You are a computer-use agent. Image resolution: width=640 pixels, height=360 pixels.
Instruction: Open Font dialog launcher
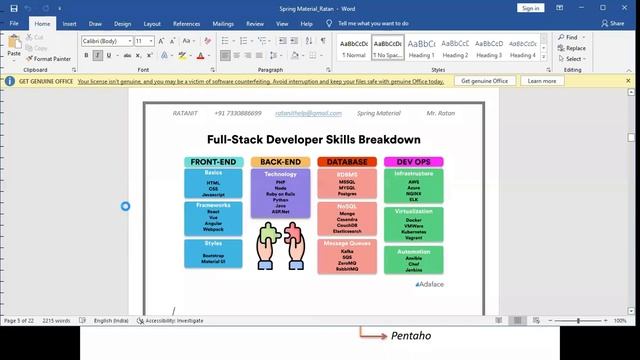(x=213, y=70)
